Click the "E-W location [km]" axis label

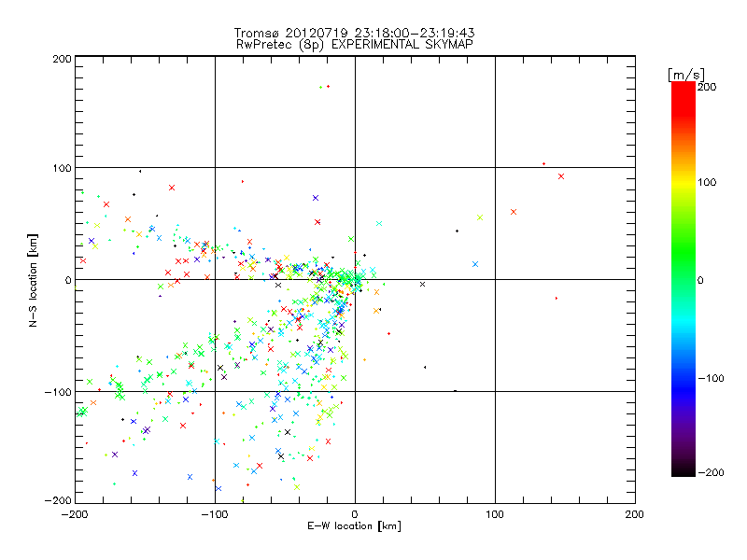(354, 526)
